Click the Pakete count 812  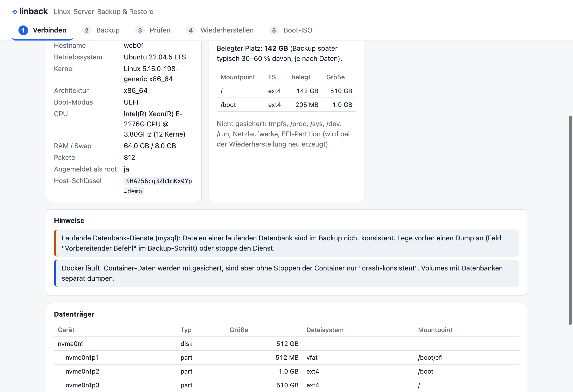[129, 157]
